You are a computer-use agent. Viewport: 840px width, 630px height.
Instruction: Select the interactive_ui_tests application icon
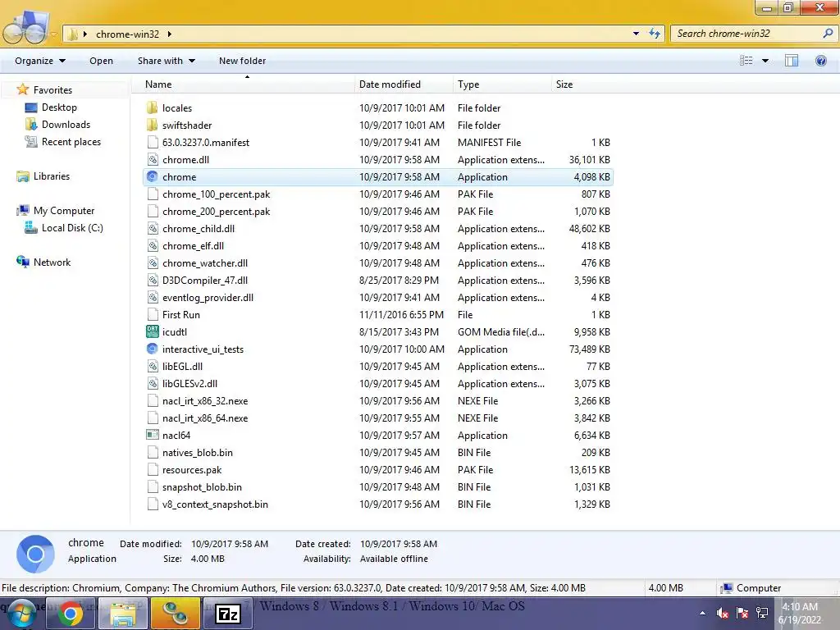tap(153, 349)
